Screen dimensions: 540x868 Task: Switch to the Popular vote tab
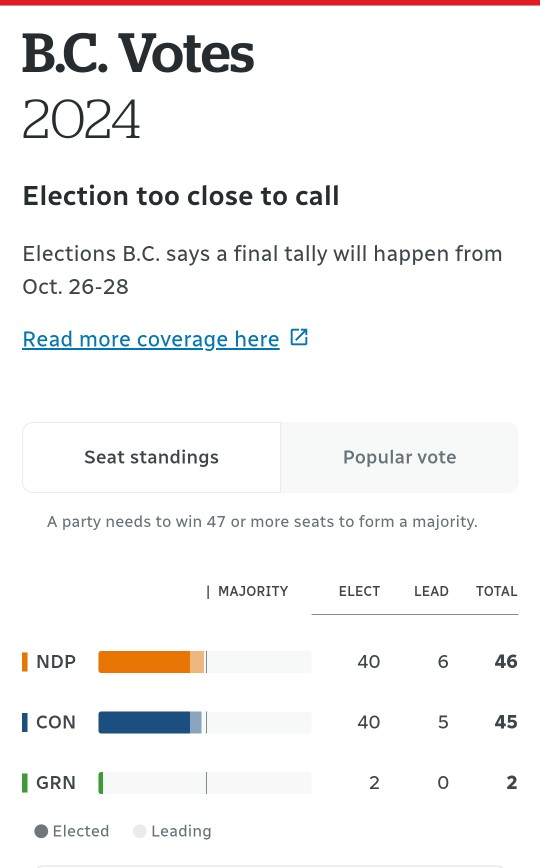click(399, 457)
